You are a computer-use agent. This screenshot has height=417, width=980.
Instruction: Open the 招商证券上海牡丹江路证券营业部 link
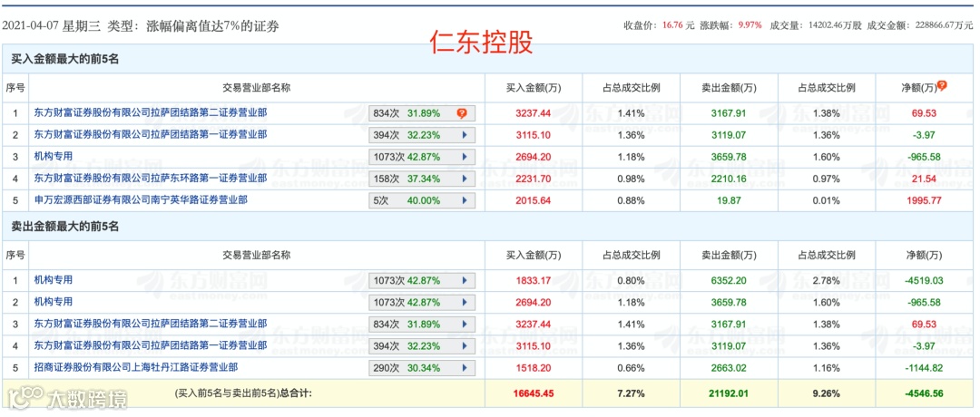coord(135,367)
